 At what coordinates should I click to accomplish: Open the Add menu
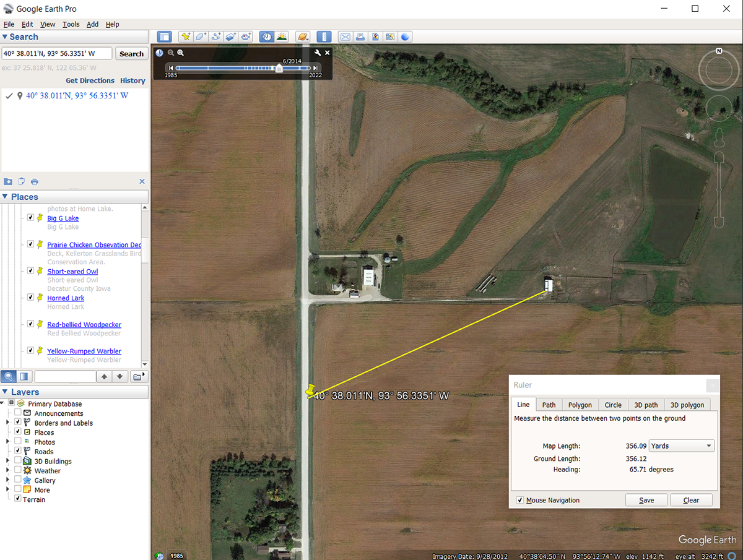[x=92, y=24]
